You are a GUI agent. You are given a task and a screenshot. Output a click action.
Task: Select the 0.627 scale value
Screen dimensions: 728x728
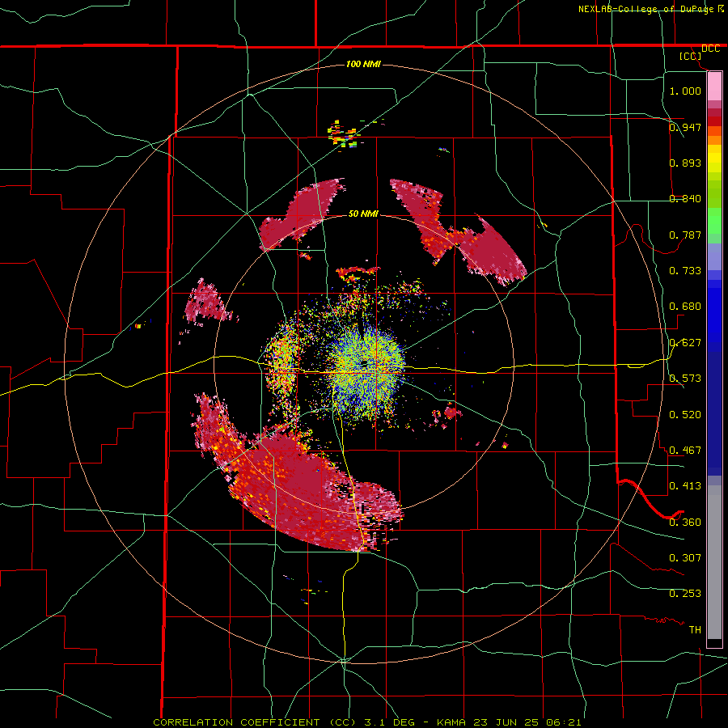685,343
